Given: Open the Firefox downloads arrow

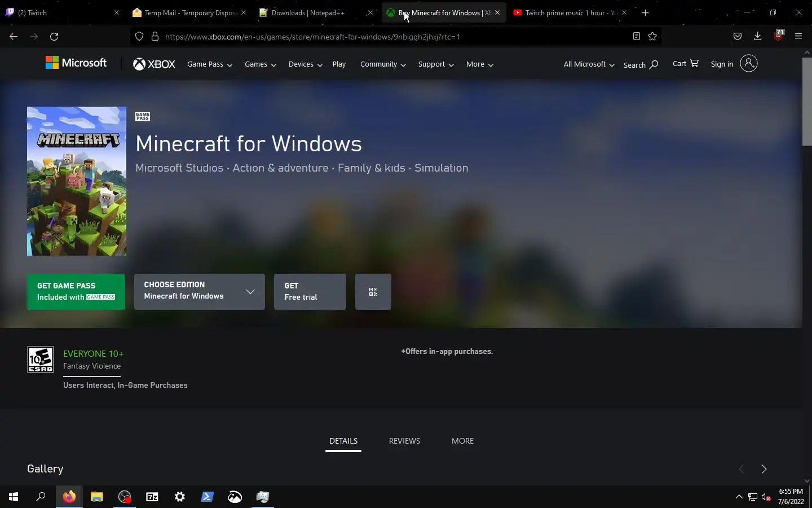Looking at the screenshot, I should [758, 37].
